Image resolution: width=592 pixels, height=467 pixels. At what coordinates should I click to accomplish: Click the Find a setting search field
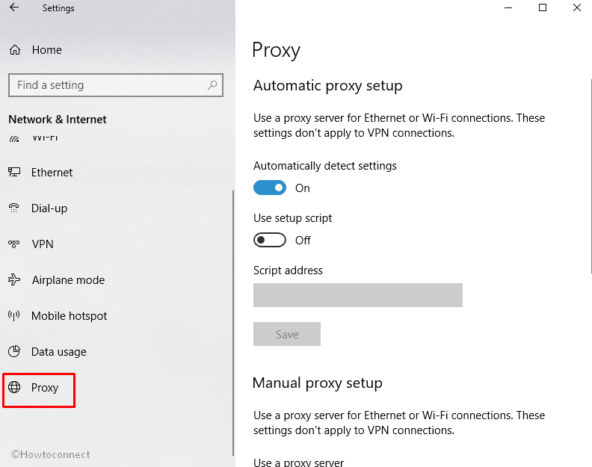point(116,85)
